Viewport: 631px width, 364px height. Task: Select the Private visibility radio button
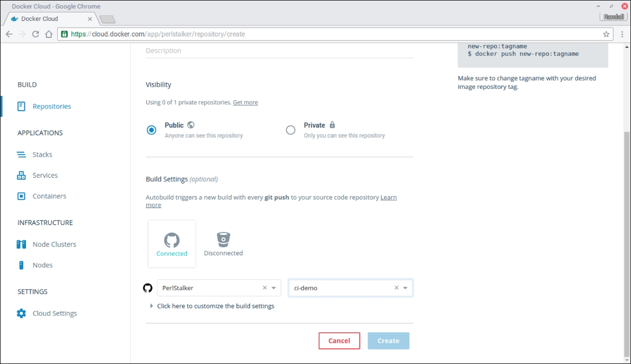click(291, 130)
